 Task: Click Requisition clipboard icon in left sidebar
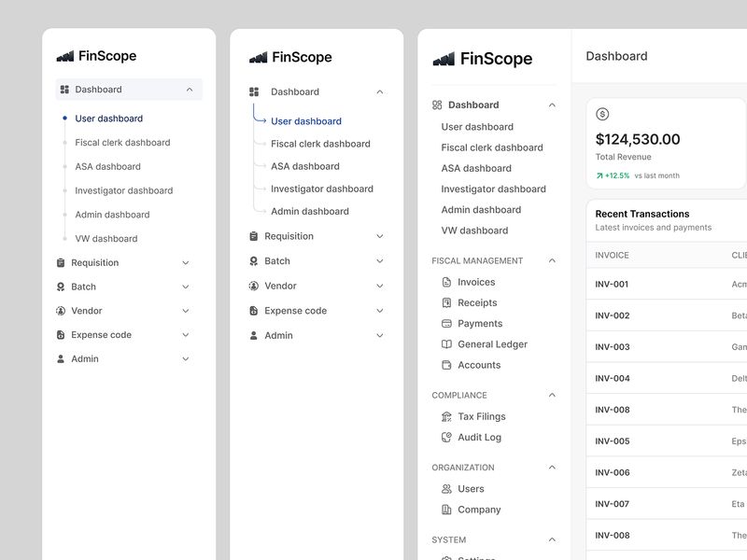tap(61, 263)
